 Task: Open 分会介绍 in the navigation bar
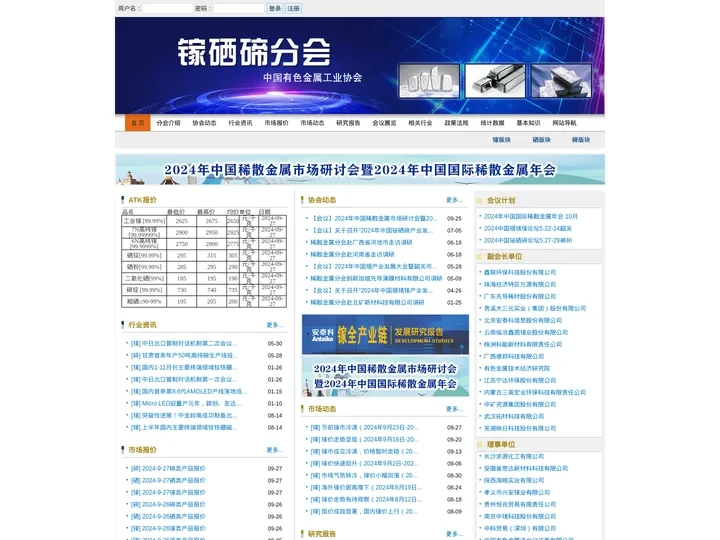coord(168,123)
